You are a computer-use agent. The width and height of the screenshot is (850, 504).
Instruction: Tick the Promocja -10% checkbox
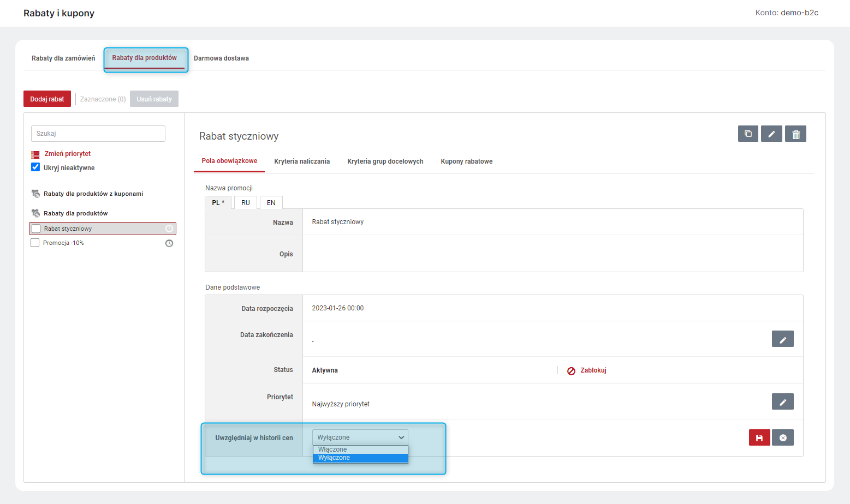35,243
